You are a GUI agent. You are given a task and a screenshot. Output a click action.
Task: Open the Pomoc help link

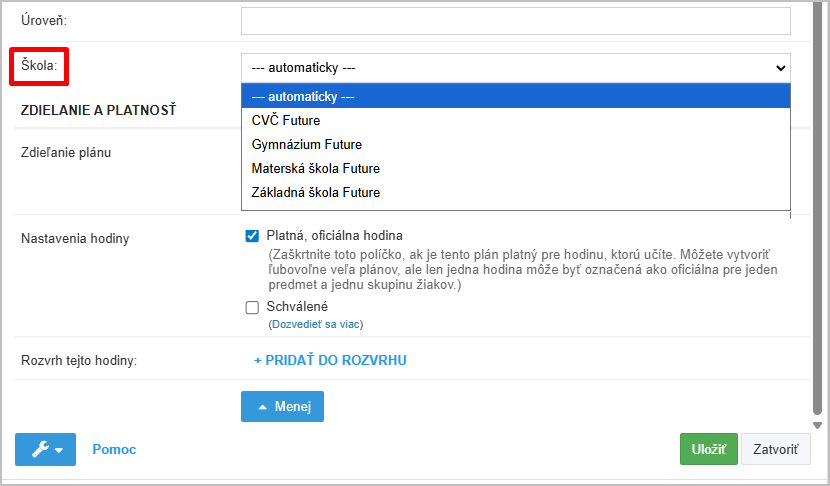click(x=114, y=450)
